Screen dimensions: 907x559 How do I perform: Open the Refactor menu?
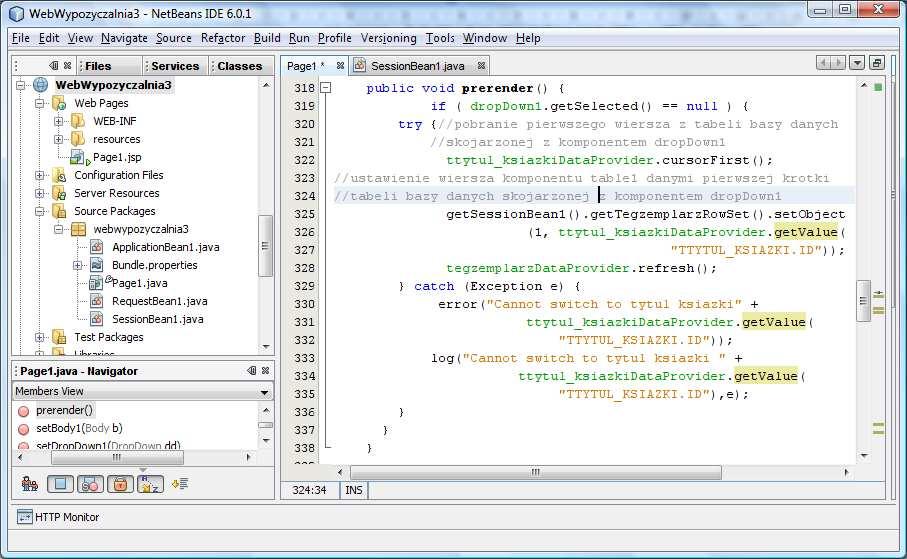223,38
